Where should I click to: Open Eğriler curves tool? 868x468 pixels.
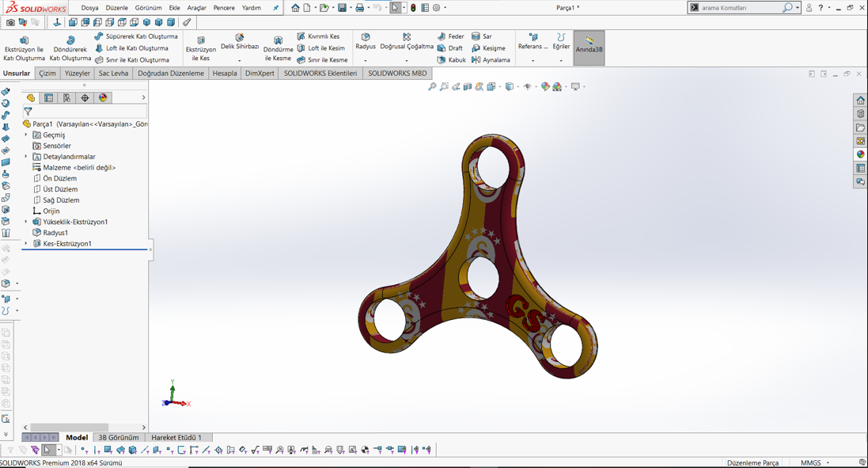(x=561, y=41)
